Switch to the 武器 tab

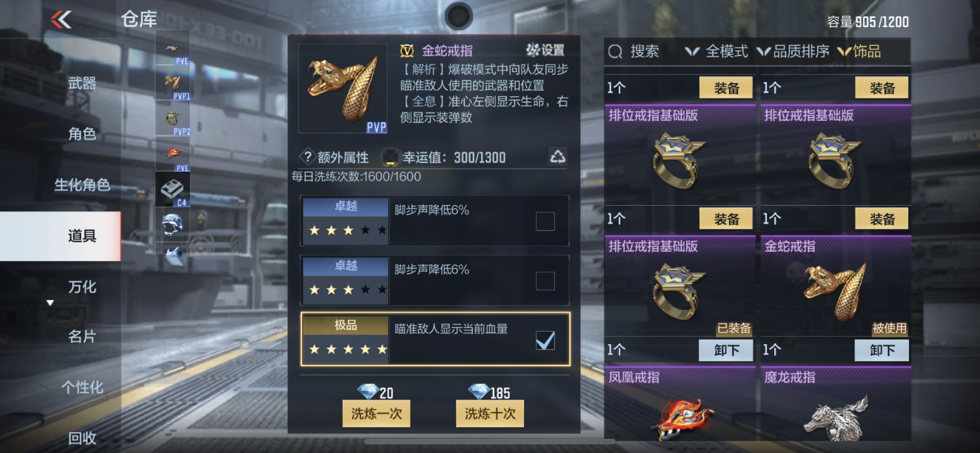pyautogui.click(x=82, y=83)
